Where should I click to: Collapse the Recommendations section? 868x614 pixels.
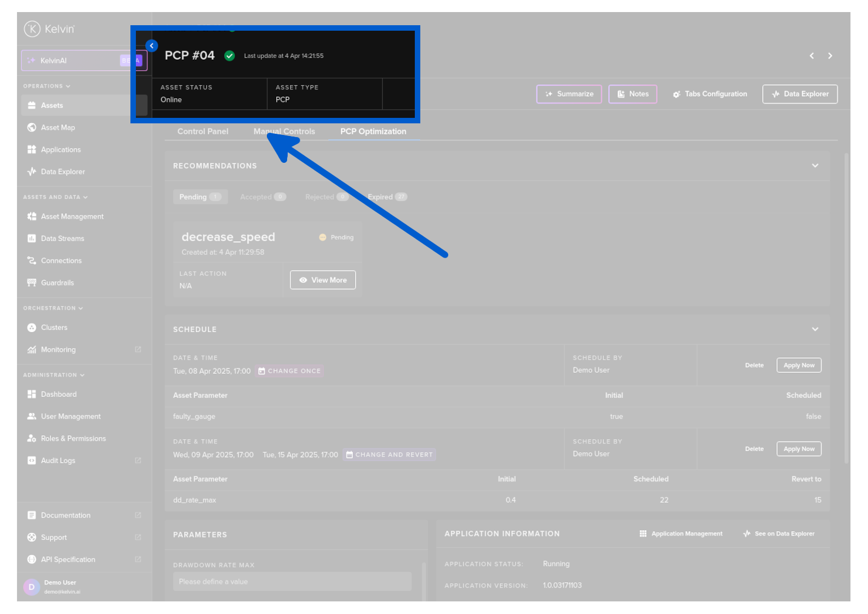click(815, 166)
